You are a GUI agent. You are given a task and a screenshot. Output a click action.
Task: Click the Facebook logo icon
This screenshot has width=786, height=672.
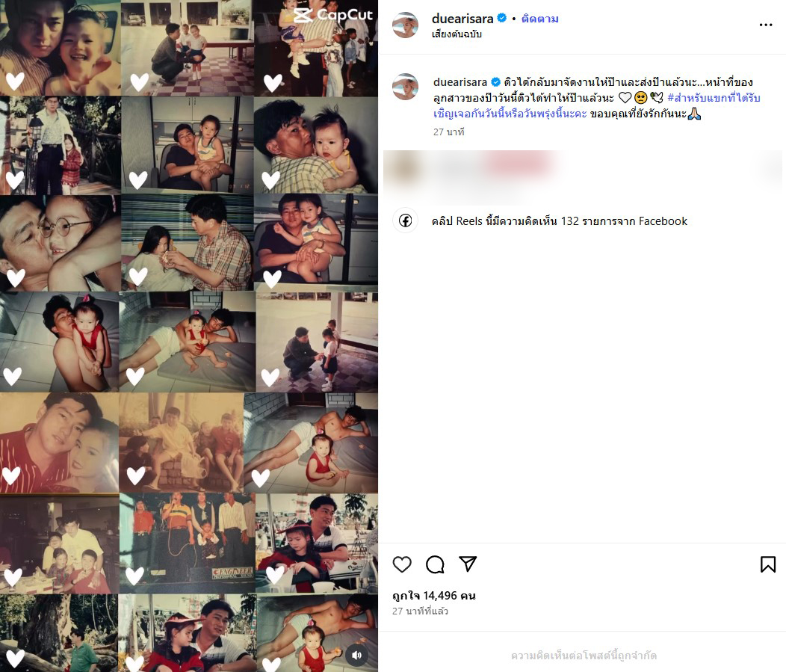tap(405, 221)
